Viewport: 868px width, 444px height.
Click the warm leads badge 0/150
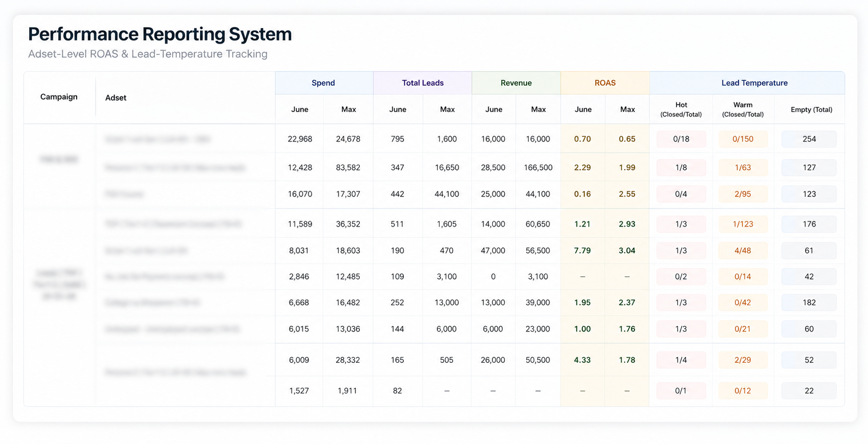pos(743,139)
